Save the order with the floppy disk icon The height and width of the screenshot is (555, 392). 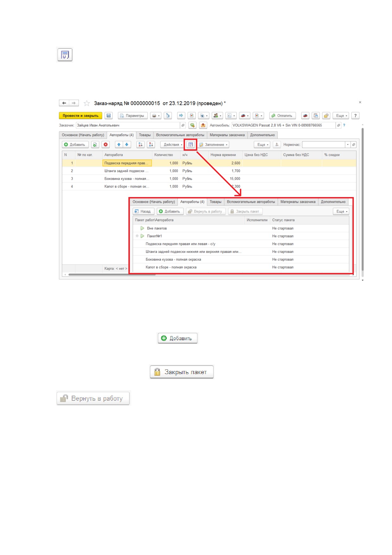click(109, 116)
